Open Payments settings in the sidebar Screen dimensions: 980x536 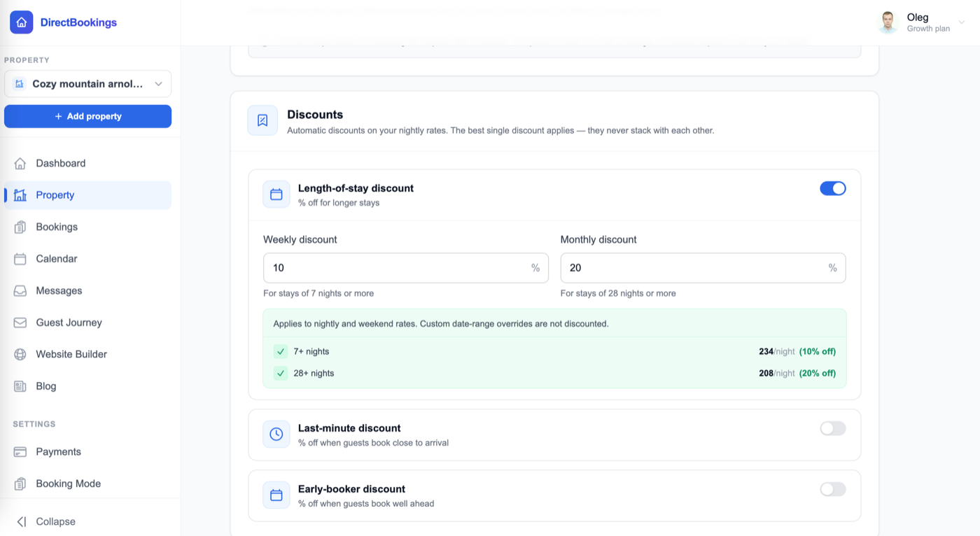(87, 452)
